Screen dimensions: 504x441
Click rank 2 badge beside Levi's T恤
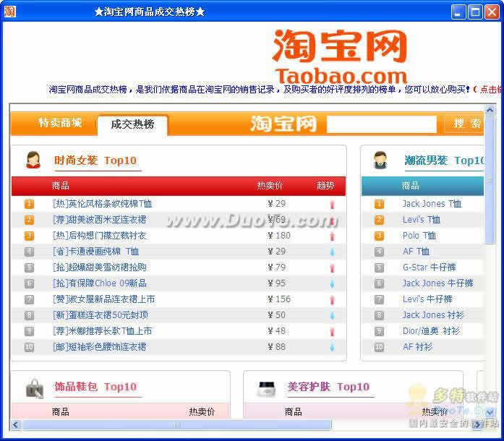[x=380, y=220]
